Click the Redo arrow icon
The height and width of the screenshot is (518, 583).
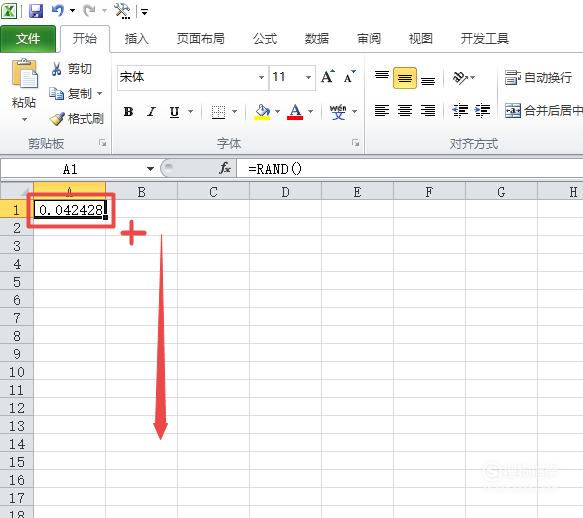(90, 11)
